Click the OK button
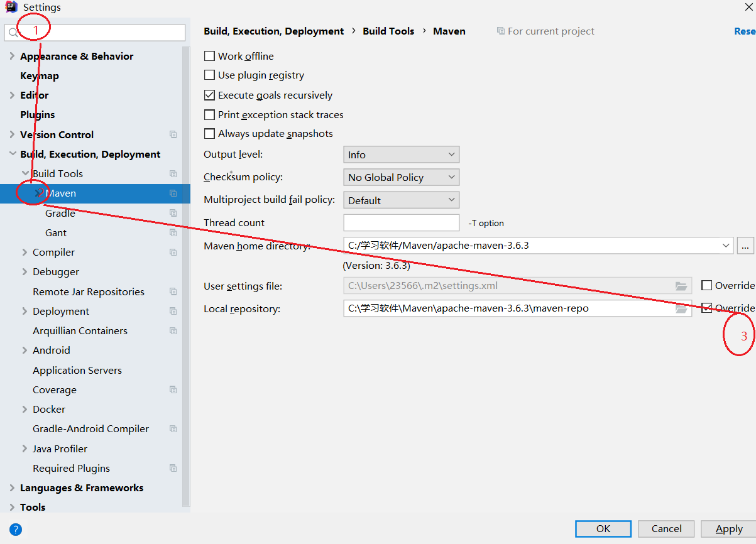This screenshot has height=544, width=756. pyautogui.click(x=603, y=528)
